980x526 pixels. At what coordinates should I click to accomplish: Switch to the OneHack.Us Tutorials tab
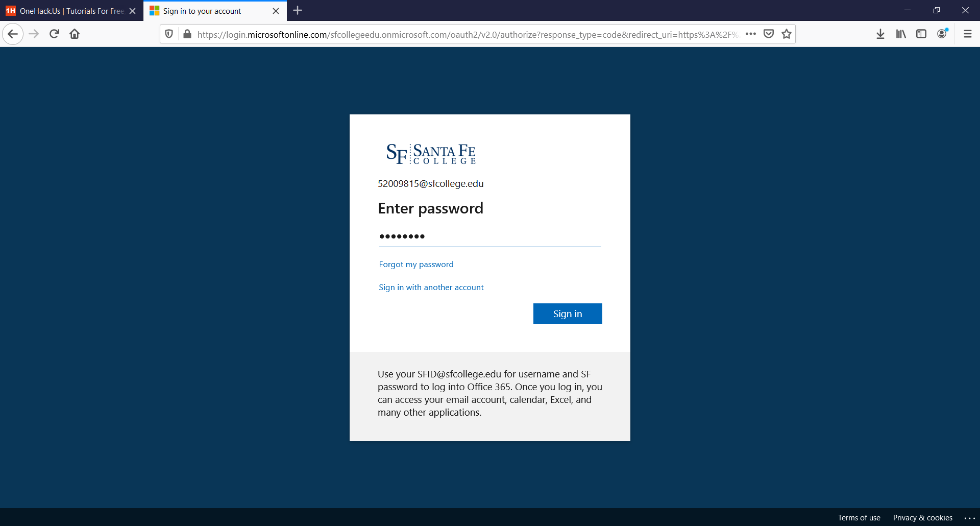pyautogui.click(x=71, y=11)
